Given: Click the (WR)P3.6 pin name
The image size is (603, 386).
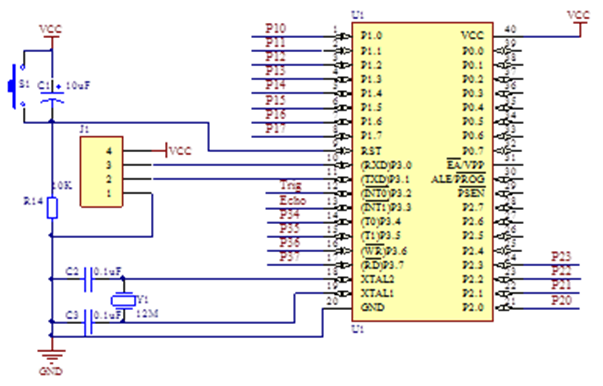Looking at the screenshot, I should 383,251.
